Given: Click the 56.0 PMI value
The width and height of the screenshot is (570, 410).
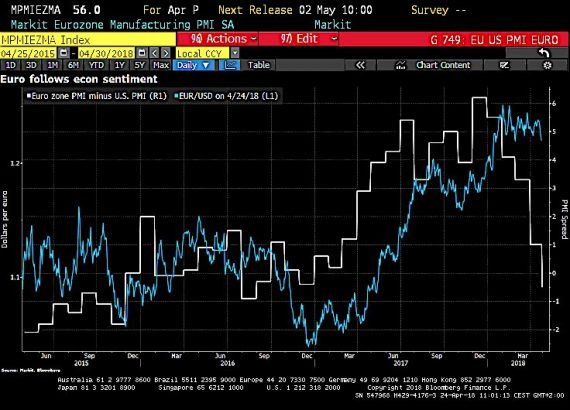Looking at the screenshot, I should pos(87,9).
